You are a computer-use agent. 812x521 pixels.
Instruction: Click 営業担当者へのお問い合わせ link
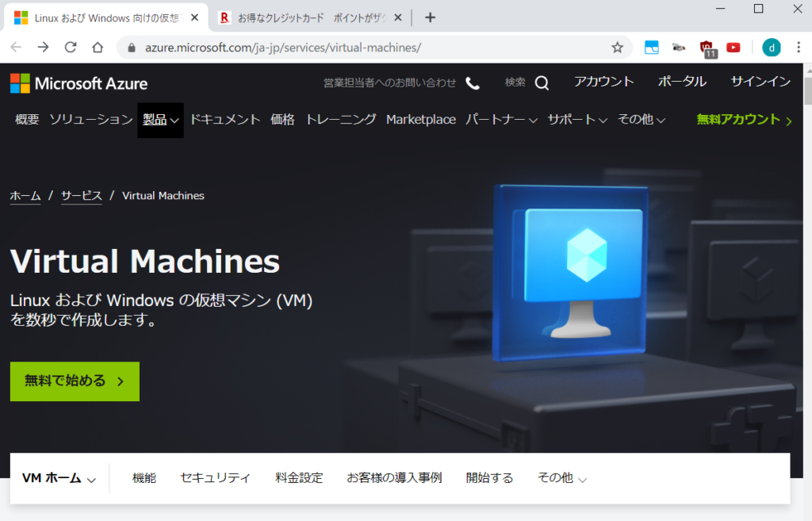(x=390, y=82)
